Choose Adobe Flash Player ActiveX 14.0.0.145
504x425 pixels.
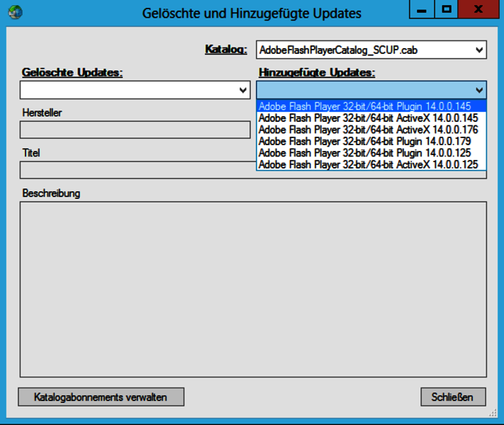point(371,118)
